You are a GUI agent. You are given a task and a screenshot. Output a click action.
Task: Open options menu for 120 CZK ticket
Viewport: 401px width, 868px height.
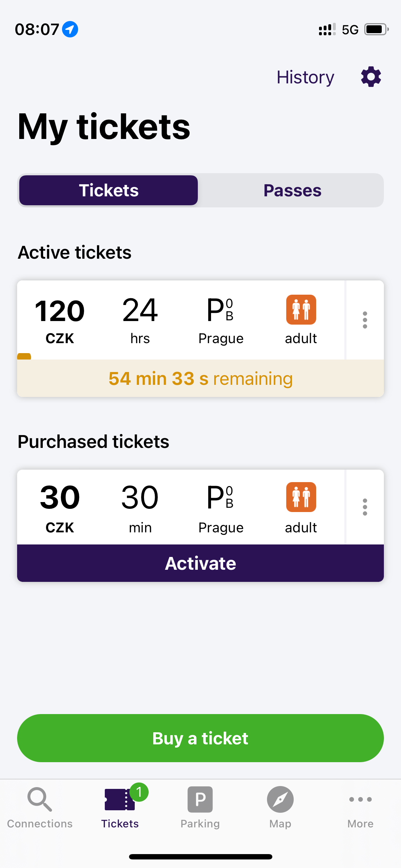point(365,320)
